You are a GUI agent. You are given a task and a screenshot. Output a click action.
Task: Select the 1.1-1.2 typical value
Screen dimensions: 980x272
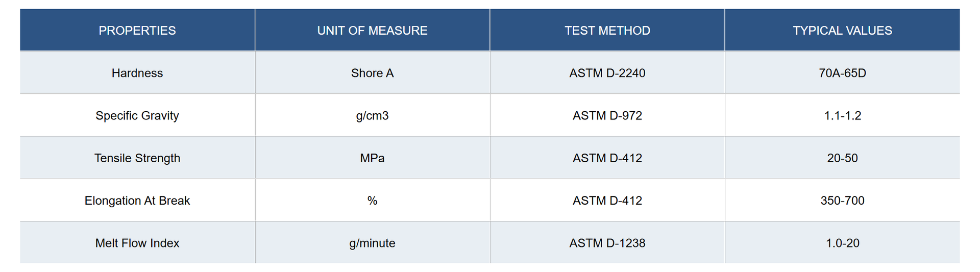click(843, 115)
